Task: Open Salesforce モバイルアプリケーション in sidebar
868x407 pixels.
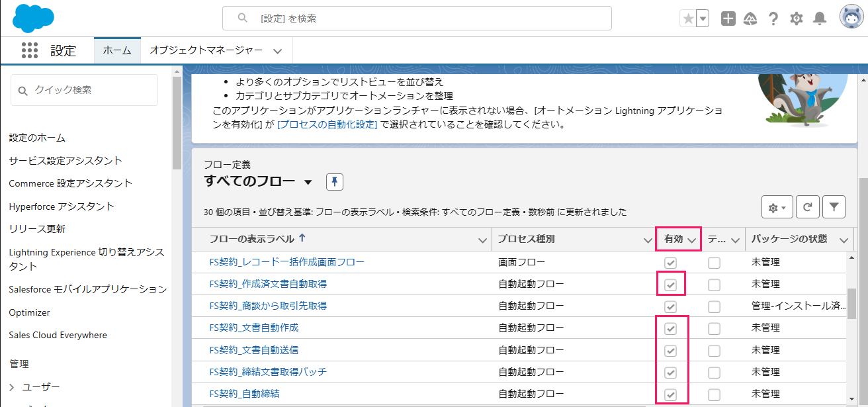Action: click(88, 289)
